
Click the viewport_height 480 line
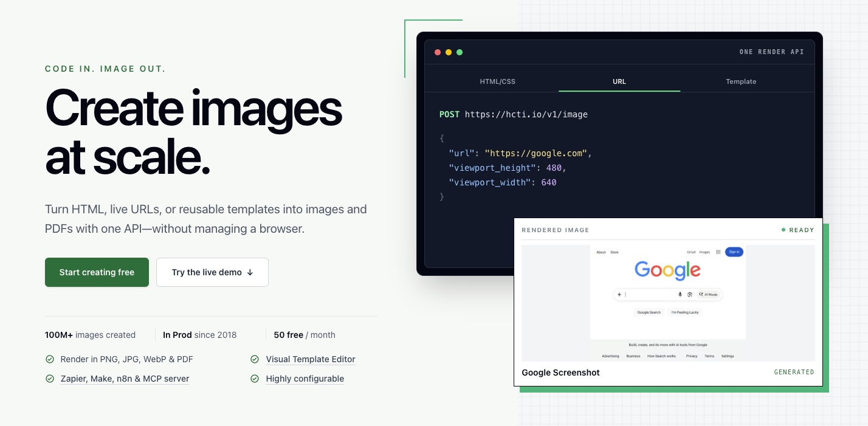pyautogui.click(x=508, y=168)
